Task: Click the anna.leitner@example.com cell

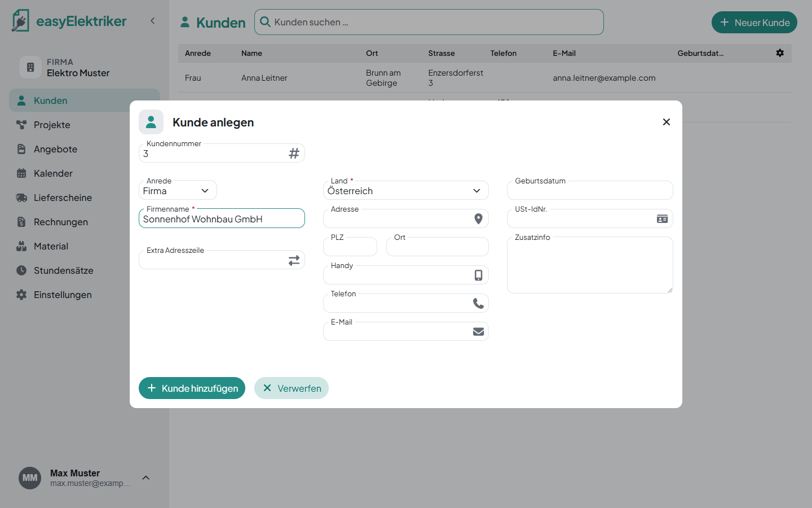Action: tap(604, 78)
